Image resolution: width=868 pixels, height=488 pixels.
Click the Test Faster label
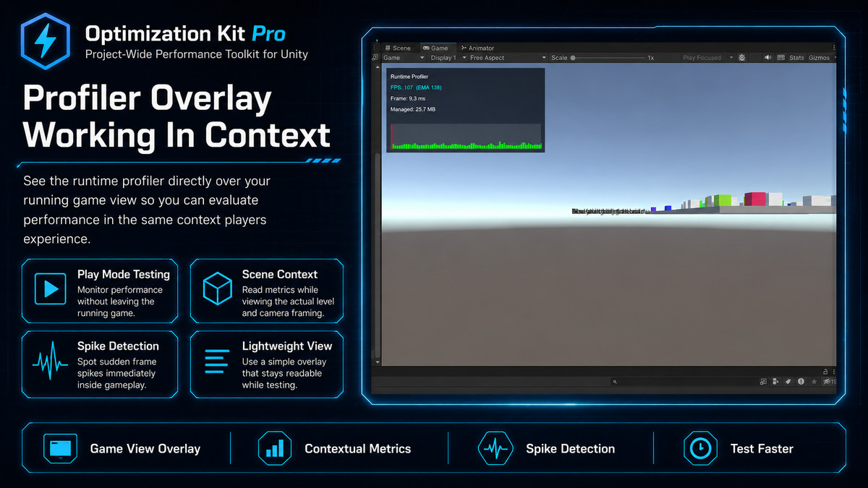pos(762,448)
